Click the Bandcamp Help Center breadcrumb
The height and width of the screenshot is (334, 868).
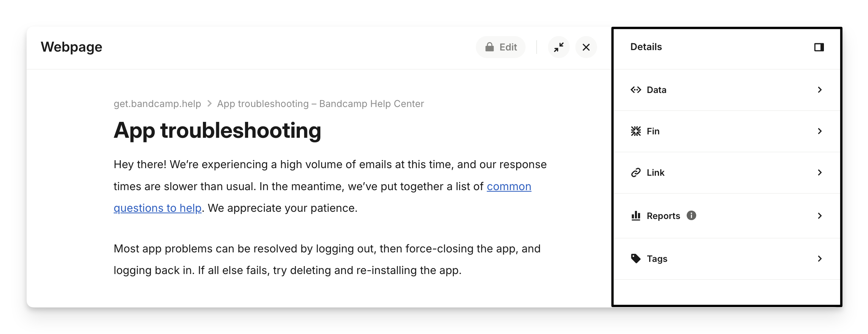pyautogui.click(x=320, y=104)
